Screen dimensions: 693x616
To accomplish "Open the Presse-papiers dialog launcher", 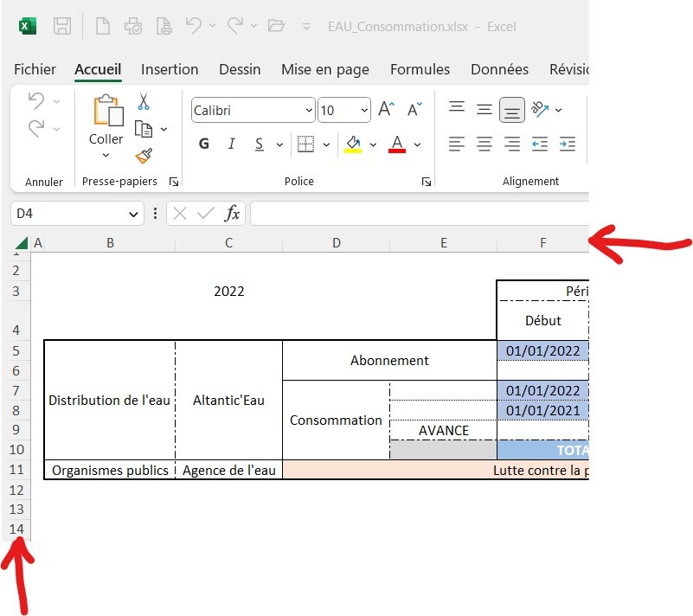I will click(174, 182).
